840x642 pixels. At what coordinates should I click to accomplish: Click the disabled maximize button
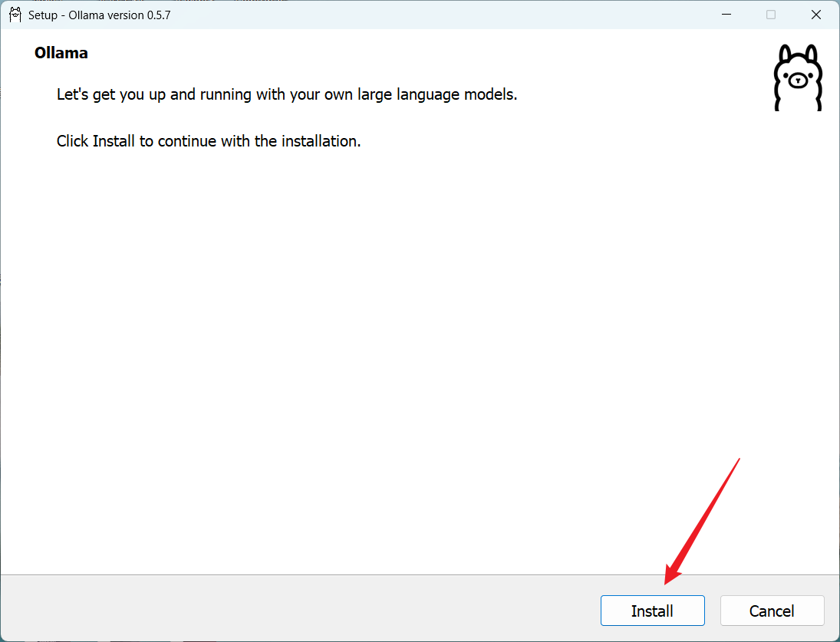coord(770,15)
